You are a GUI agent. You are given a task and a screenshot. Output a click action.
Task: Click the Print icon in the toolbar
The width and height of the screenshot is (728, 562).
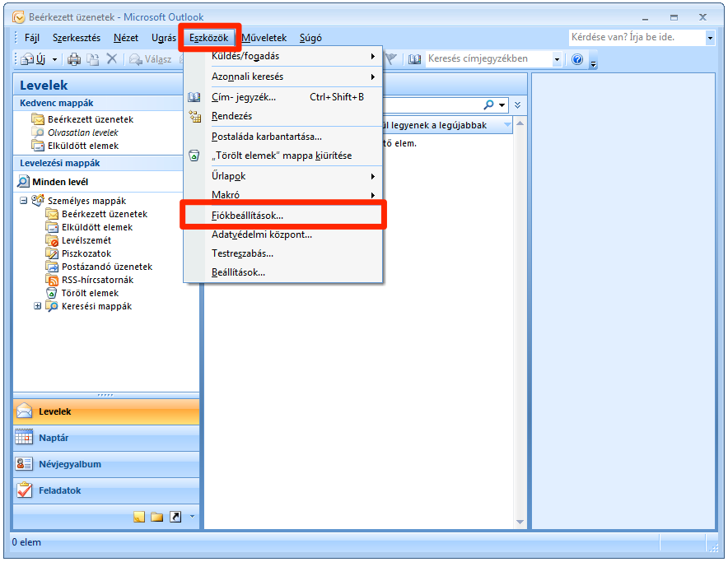[74, 59]
